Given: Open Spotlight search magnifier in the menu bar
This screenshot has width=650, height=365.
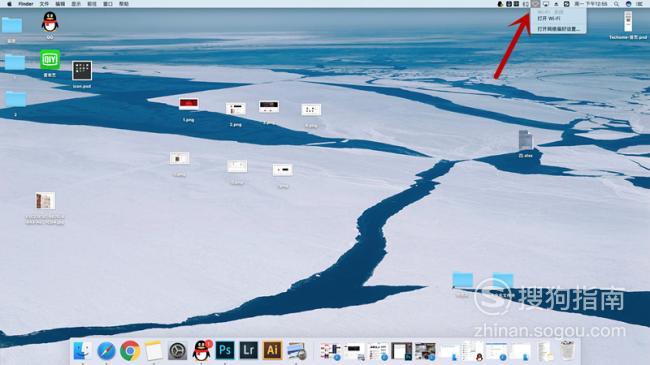Looking at the screenshot, I should [x=616, y=4].
